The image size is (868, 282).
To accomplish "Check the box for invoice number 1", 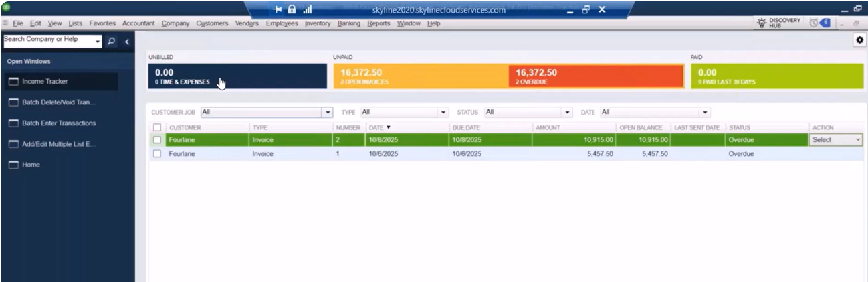I will coord(156,153).
